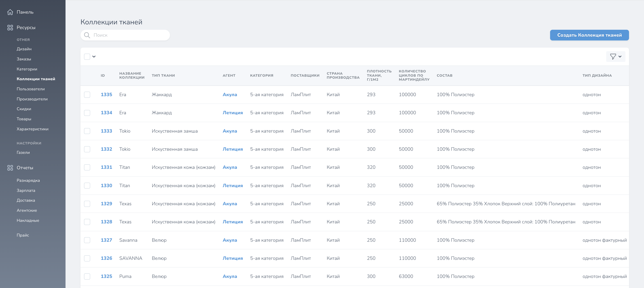This screenshot has width=644, height=288.
Task: Open the filter funnel icon
Action: pyautogui.click(x=613, y=57)
